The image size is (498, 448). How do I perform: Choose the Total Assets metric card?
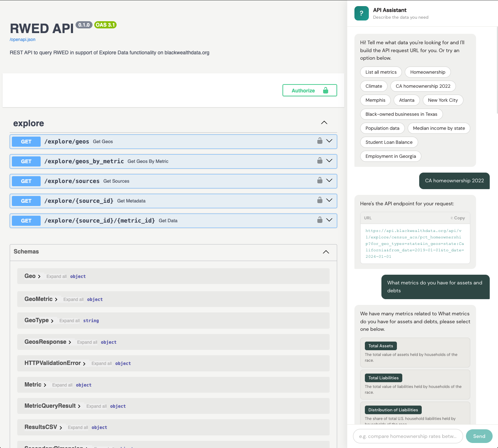coord(415,352)
